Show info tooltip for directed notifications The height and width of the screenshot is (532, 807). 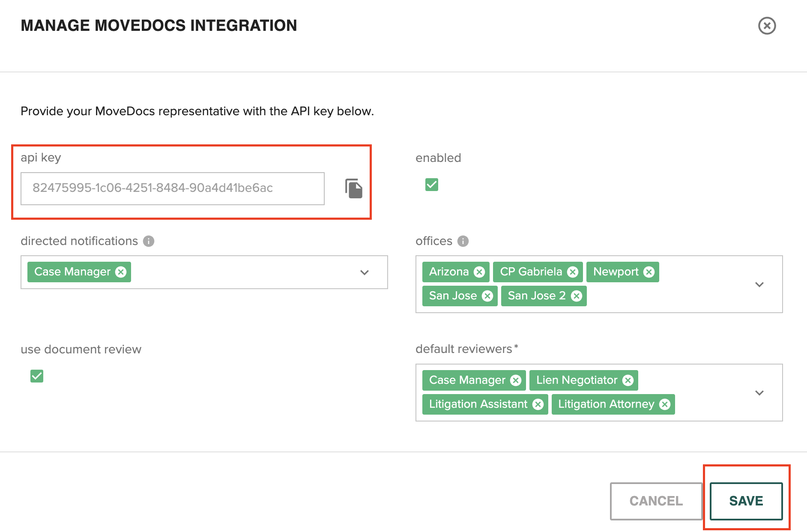tap(149, 241)
